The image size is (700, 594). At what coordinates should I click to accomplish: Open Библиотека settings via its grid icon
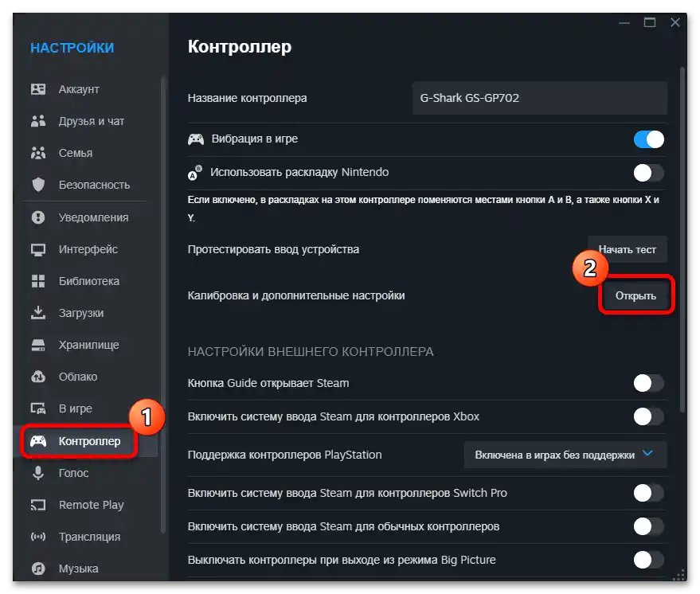[37, 281]
